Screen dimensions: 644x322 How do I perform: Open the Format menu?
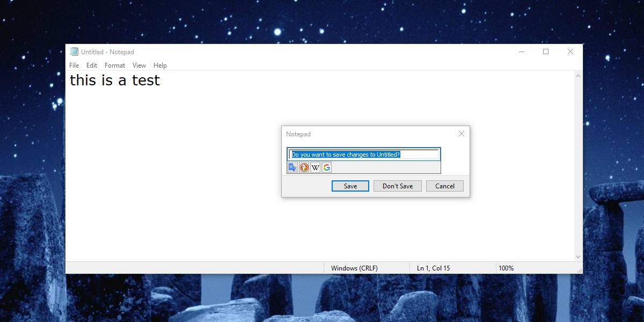click(x=115, y=65)
